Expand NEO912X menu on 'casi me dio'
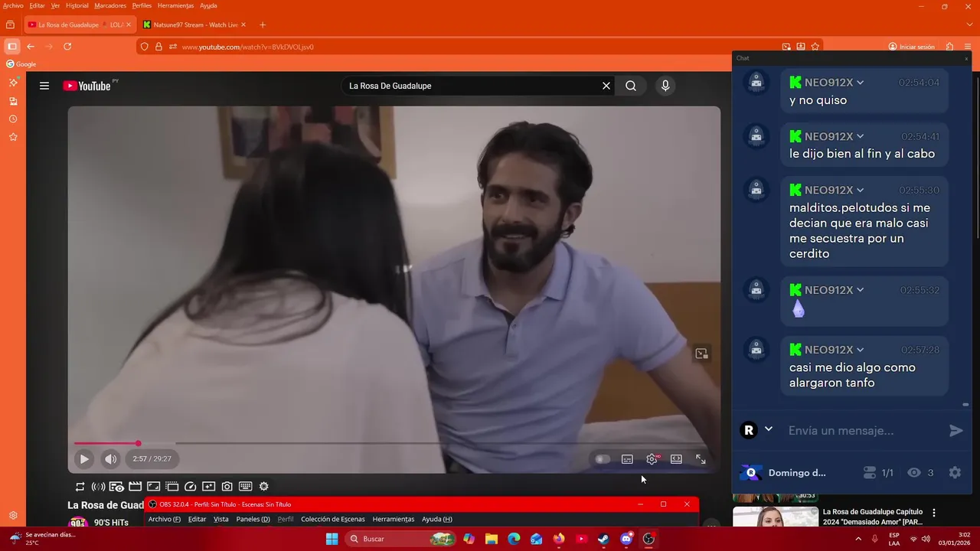The image size is (980, 551). pos(861,350)
